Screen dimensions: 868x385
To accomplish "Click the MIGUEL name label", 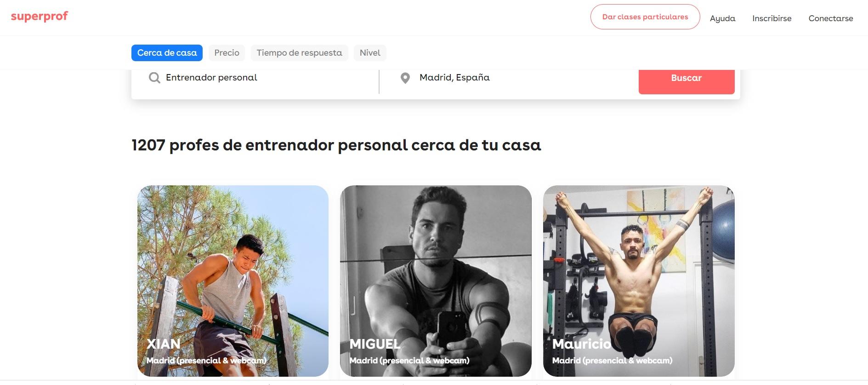I will [x=374, y=344].
